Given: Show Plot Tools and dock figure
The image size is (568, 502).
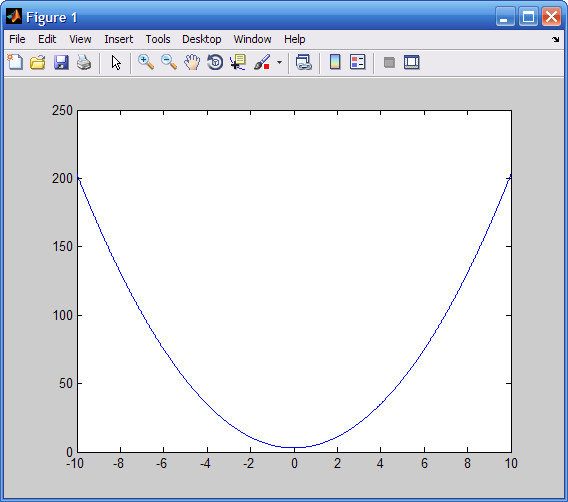Looking at the screenshot, I should [x=412, y=62].
